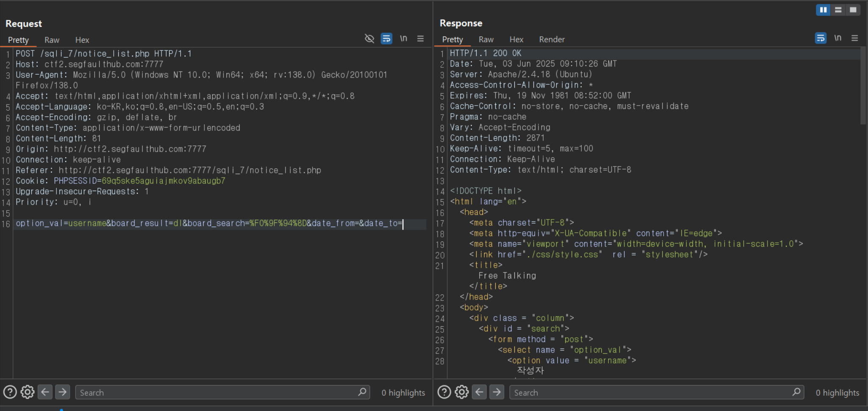The width and height of the screenshot is (868, 411).
Task: Click magnifier icon in Request search box
Action: click(362, 392)
